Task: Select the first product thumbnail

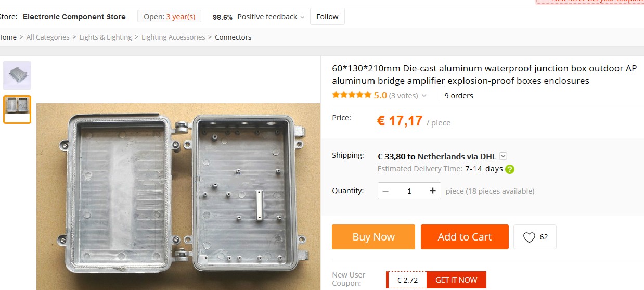Action: (x=17, y=75)
